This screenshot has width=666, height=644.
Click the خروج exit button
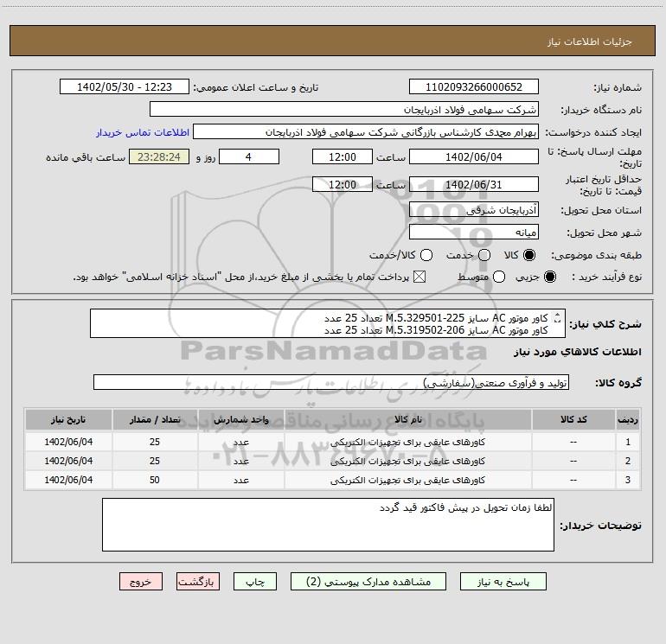point(141,582)
